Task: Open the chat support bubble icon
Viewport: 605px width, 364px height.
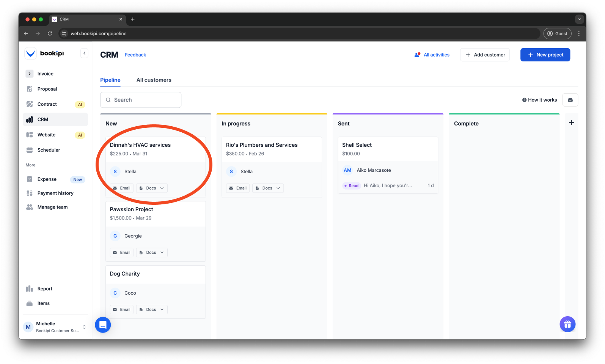Action: [103, 325]
